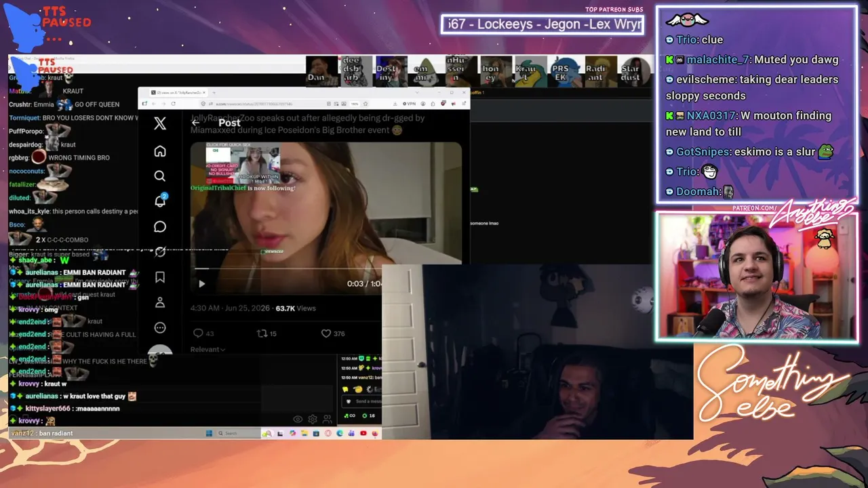Screen dimensions: 868x488
Task: Select the Destiny avatar tile
Action: click(391, 72)
